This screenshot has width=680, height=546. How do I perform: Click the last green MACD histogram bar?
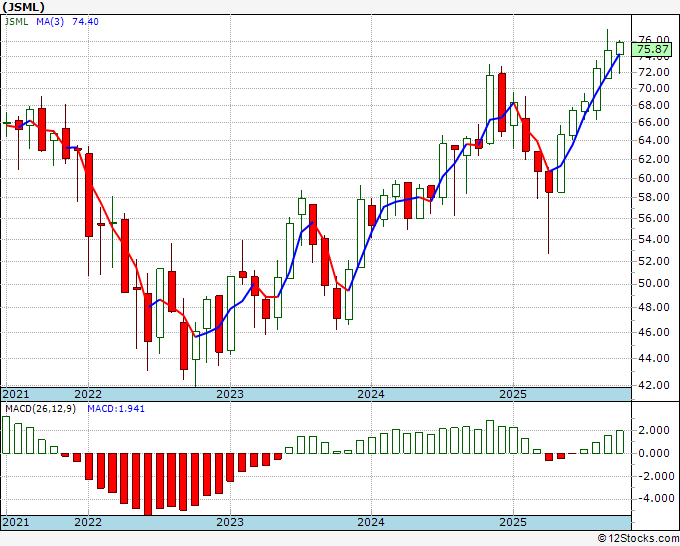(620, 442)
